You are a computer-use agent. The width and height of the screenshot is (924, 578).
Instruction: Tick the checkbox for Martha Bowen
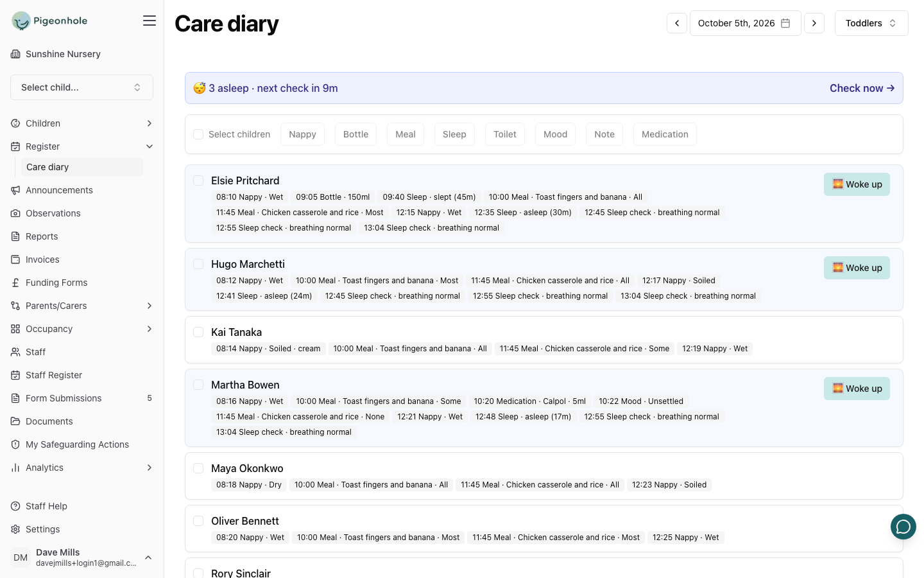click(x=198, y=385)
